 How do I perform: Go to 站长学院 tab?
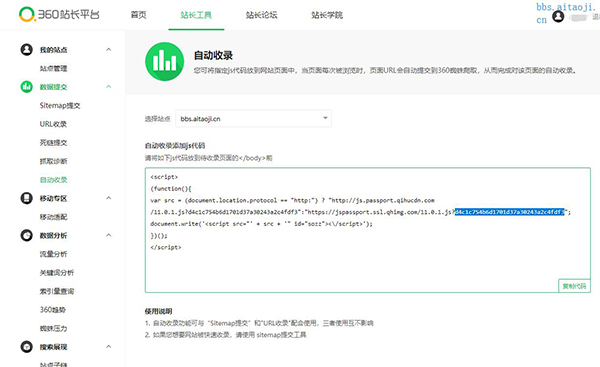(x=327, y=15)
